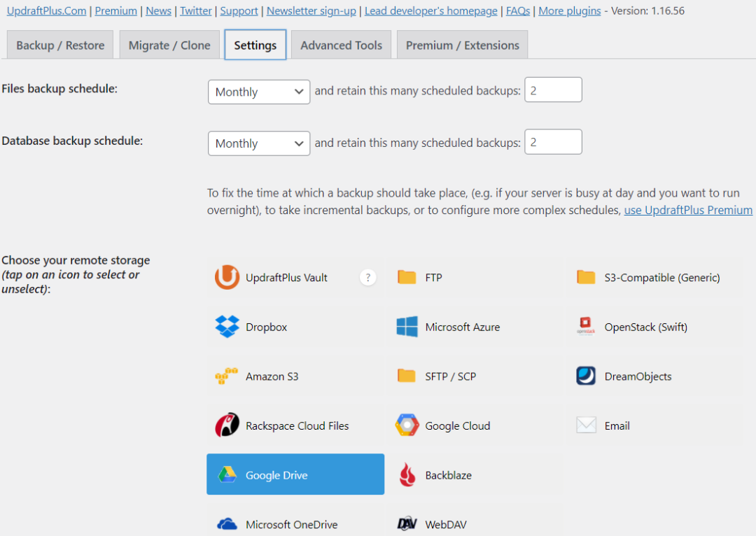Image resolution: width=756 pixels, height=536 pixels.
Task: Follow the Premium header link
Action: click(x=115, y=10)
